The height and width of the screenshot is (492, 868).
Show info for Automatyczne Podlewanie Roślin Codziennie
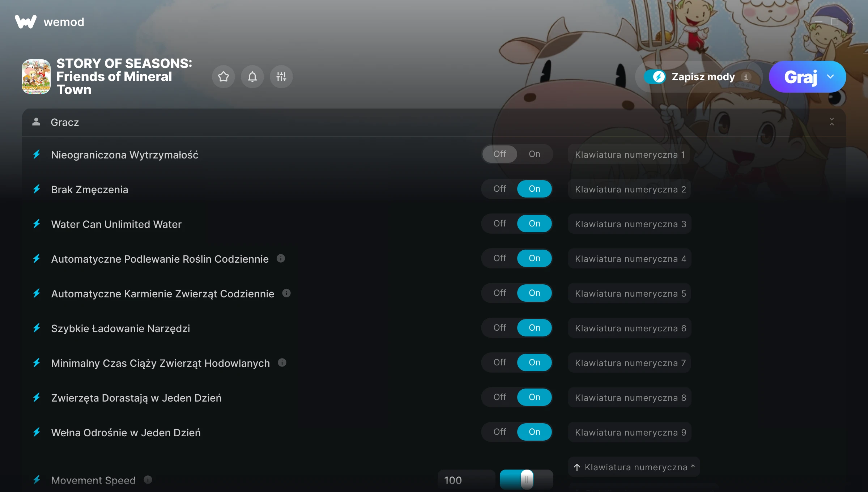tap(281, 258)
